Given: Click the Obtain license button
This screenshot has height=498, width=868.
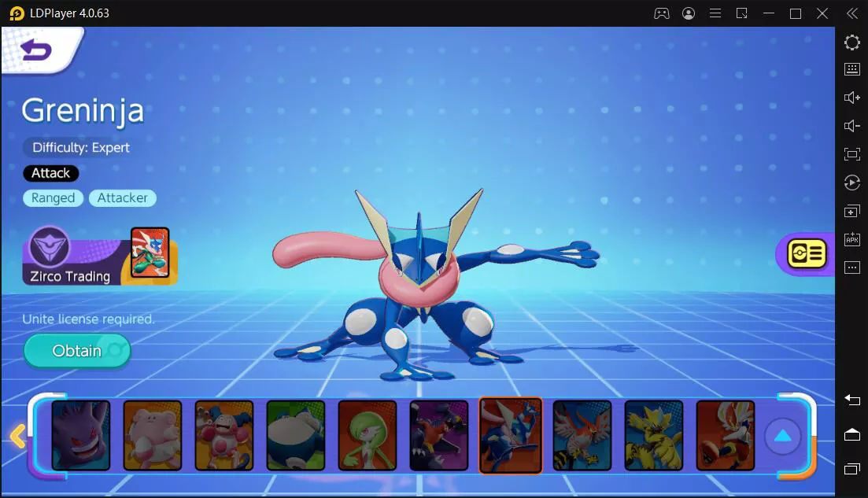Looking at the screenshot, I should (77, 351).
